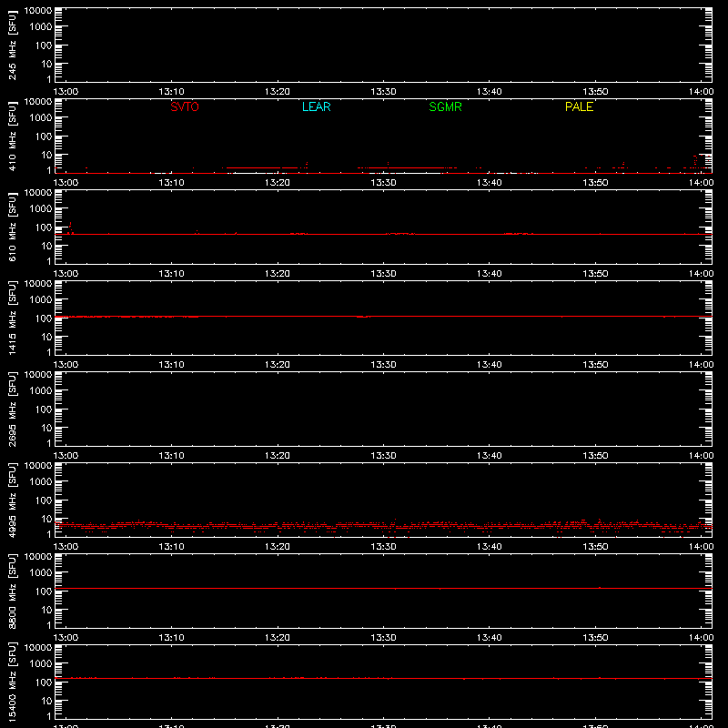Click the 100 tick on 610 MHz panel
This screenshot has width=728, height=728.
[44, 227]
